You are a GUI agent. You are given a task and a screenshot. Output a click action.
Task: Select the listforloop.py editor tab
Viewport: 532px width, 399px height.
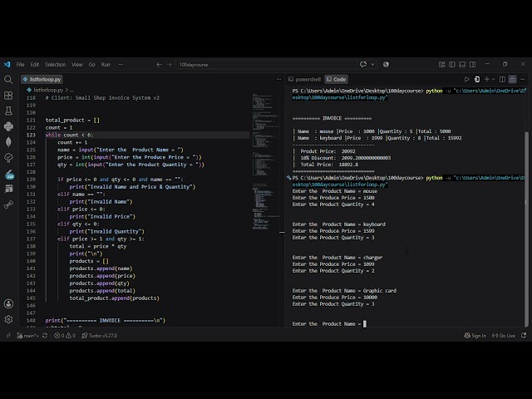[x=42, y=80]
